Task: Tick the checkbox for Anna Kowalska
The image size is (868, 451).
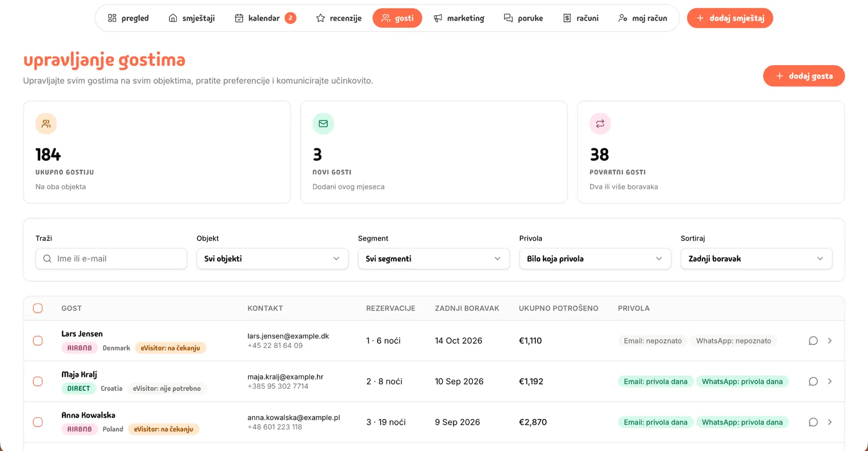Action: [x=38, y=422]
